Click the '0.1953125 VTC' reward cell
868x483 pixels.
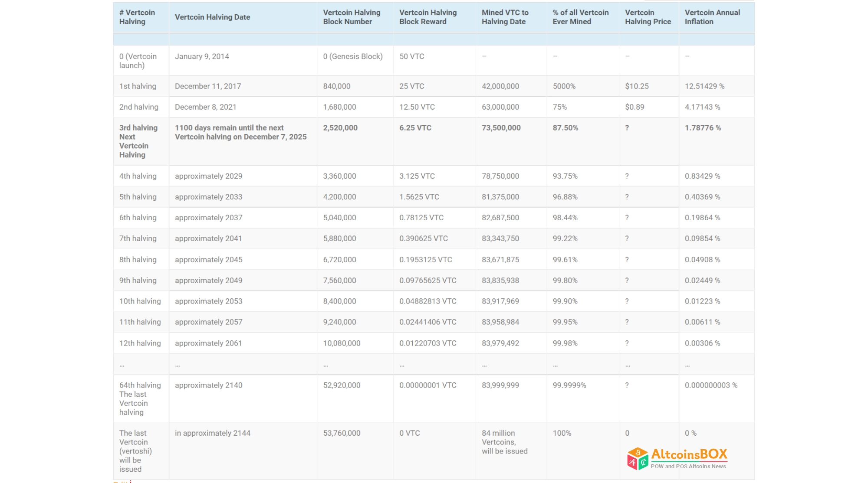pyautogui.click(x=426, y=260)
